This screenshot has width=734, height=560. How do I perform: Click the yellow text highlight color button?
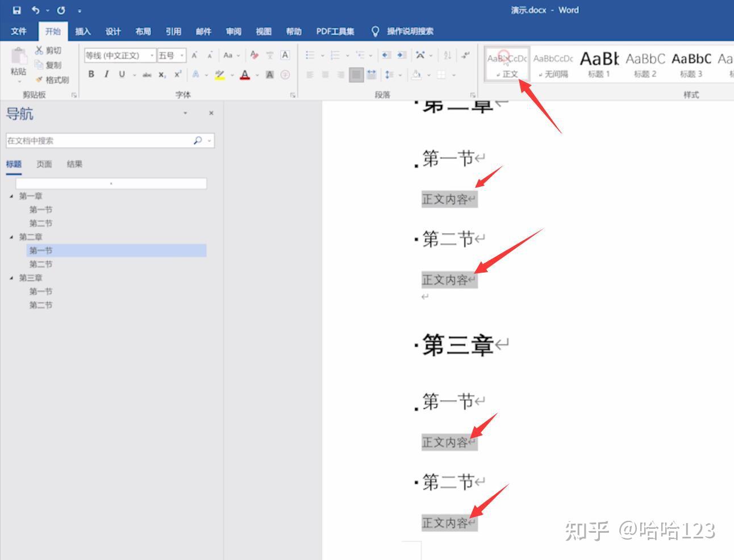click(220, 74)
